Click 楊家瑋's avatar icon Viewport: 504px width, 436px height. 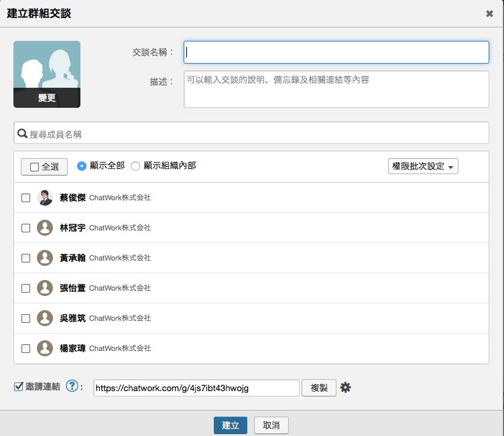coord(45,348)
